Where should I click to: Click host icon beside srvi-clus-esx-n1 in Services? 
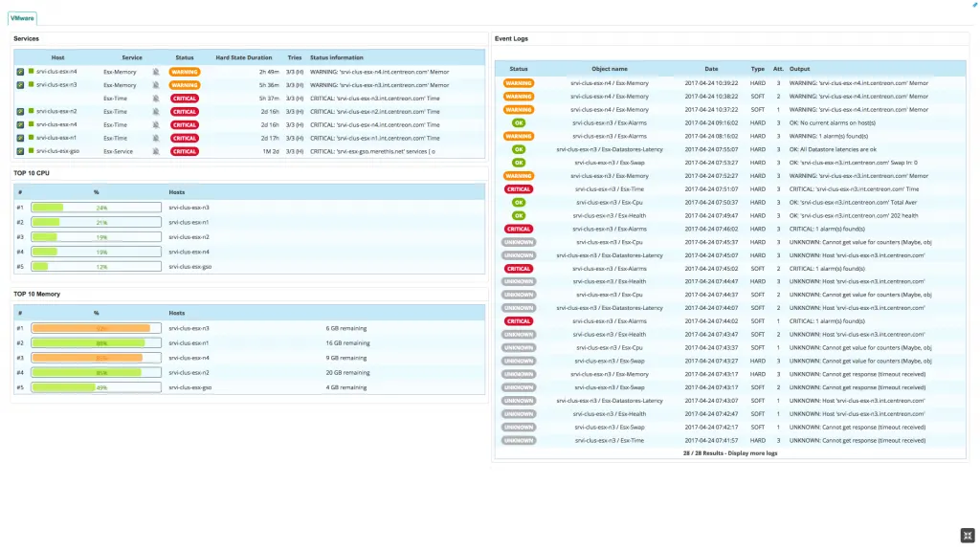[x=21, y=138]
